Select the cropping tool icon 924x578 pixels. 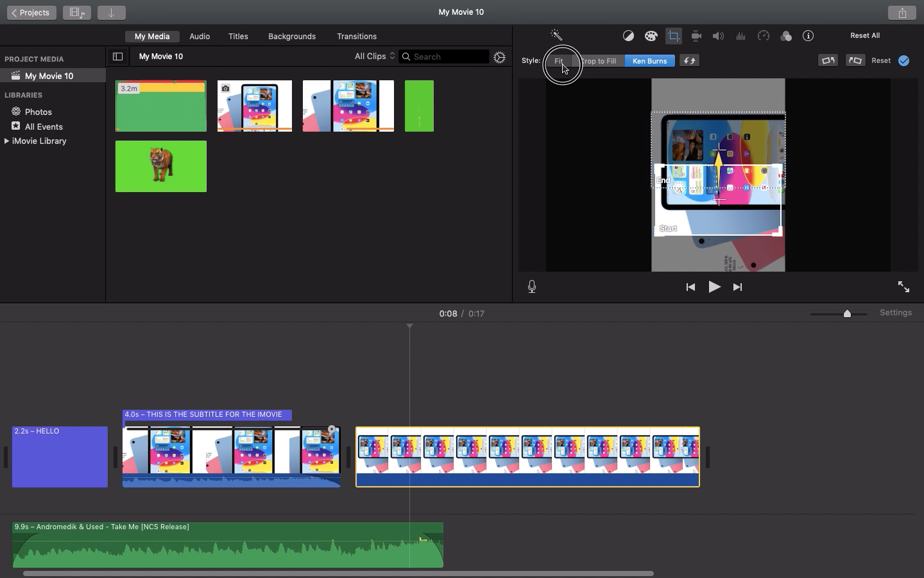[673, 36]
